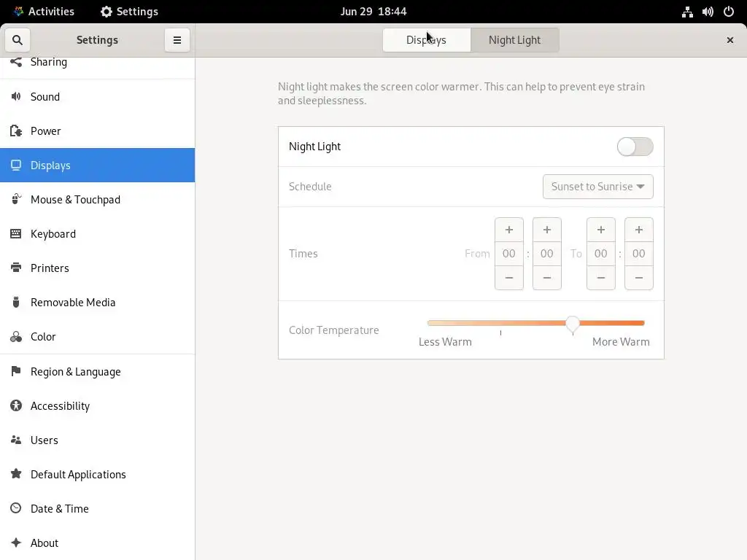The image size is (747, 560).
Task: Click the Users icon in the sidebar
Action: coord(16,440)
